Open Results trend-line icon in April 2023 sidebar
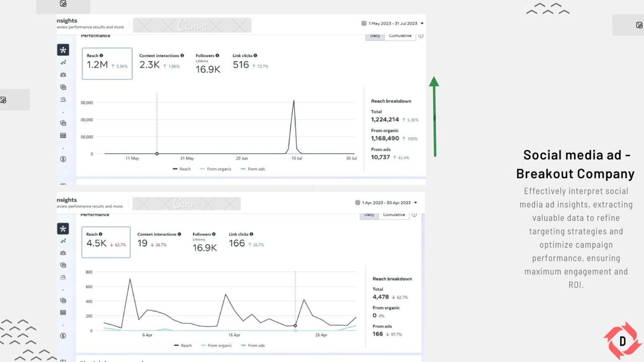 [x=63, y=241]
